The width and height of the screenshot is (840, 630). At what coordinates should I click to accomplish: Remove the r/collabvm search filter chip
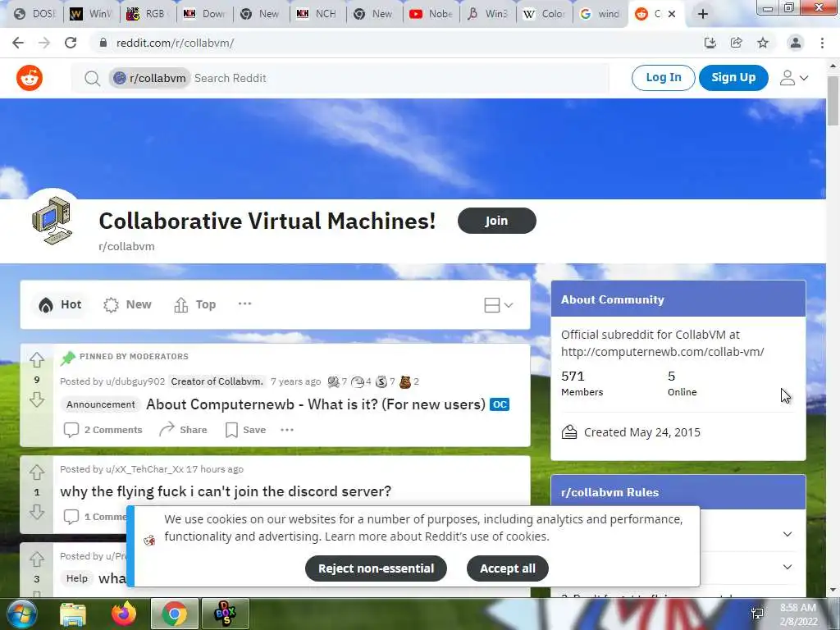(x=149, y=78)
